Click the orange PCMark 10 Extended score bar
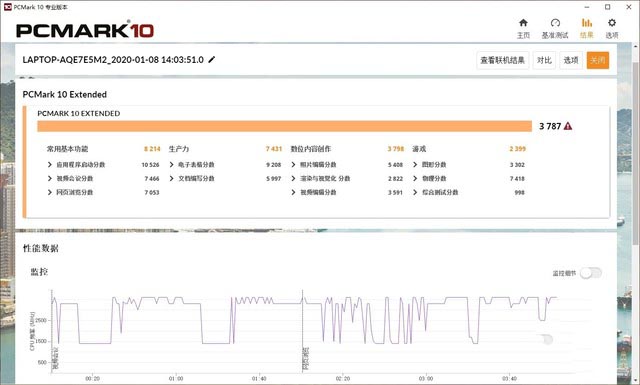640x385 pixels. pyautogui.click(x=284, y=126)
